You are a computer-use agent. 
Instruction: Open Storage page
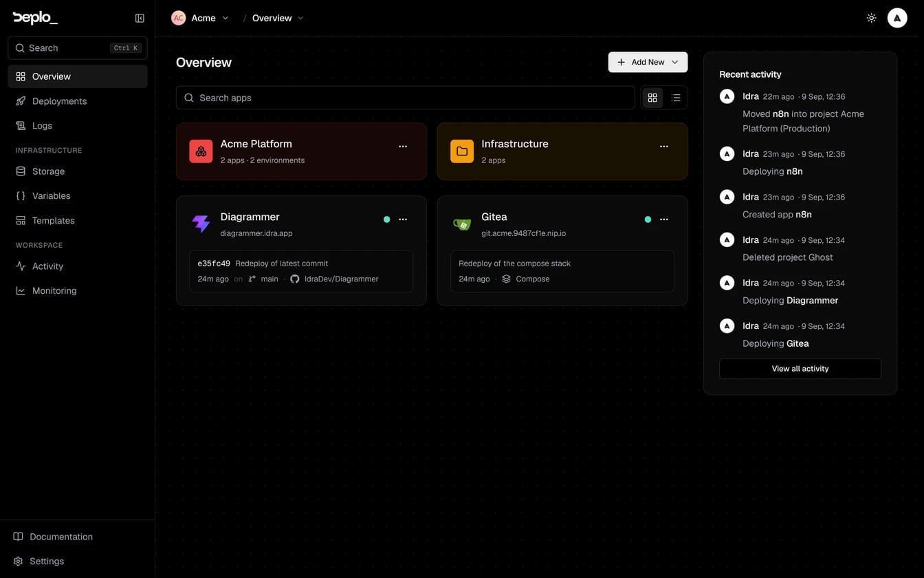(78, 171)
